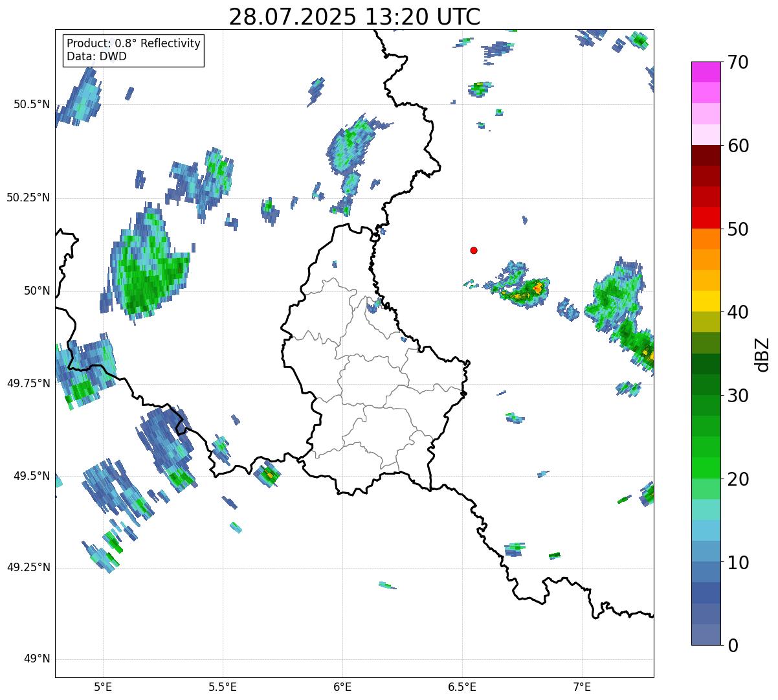Click the '50' colorbar tick label

click(739, 229)
